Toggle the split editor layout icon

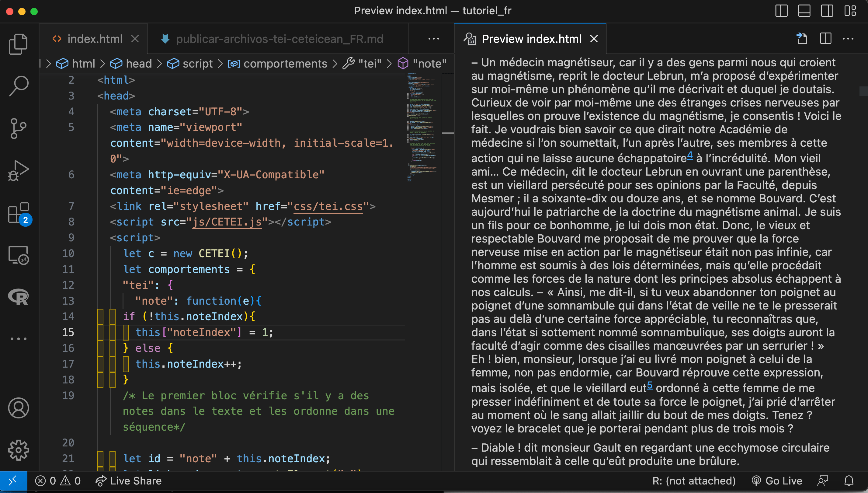[x=825, y=38]
